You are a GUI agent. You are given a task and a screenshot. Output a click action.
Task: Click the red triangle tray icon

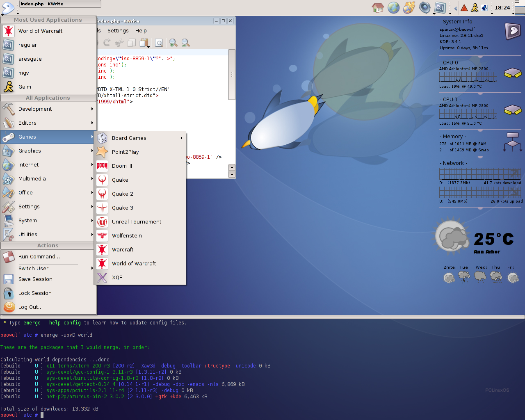click(464, 8)
